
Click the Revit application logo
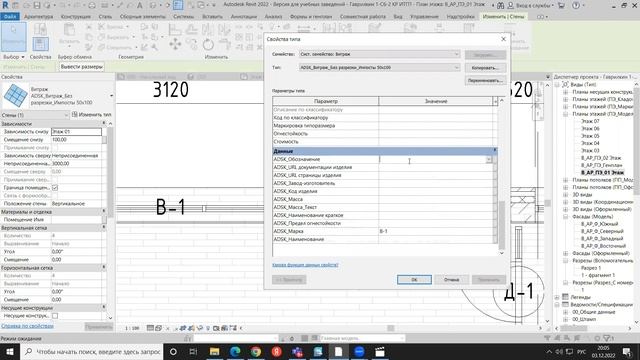(5, 5)
